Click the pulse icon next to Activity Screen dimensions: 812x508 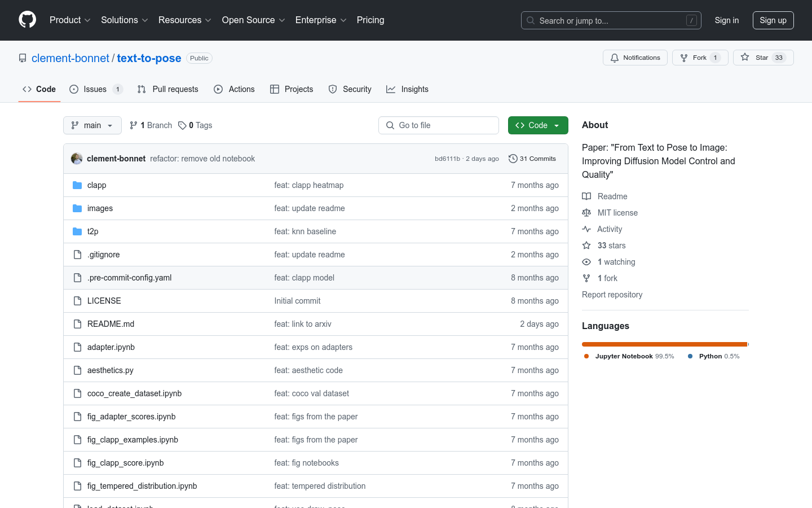[x=586, y=229]
